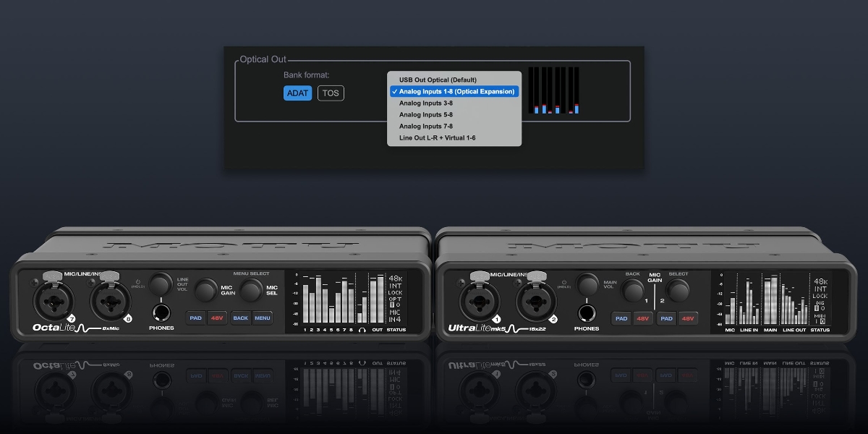This screenshot has width=868, height=434.
Task: Click the "Bank format:" label
Action: click(307, 75)
